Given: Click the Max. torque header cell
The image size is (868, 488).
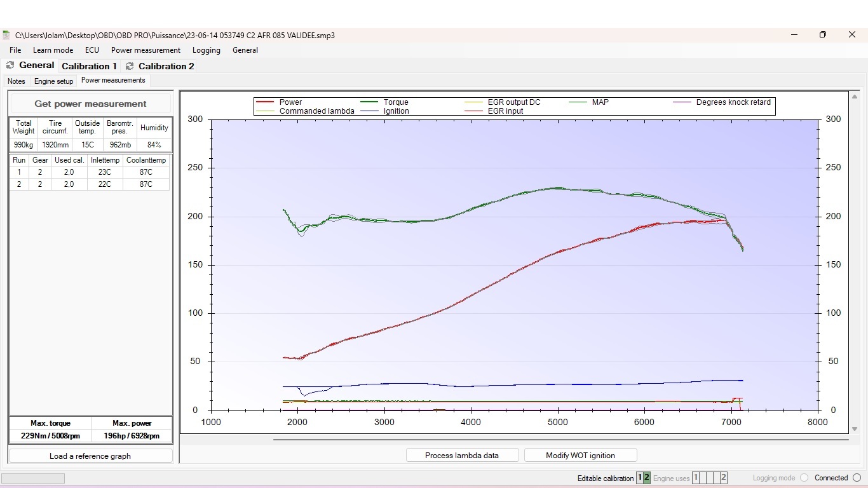Looking at the screenshot, I should (x=51, y=423).
